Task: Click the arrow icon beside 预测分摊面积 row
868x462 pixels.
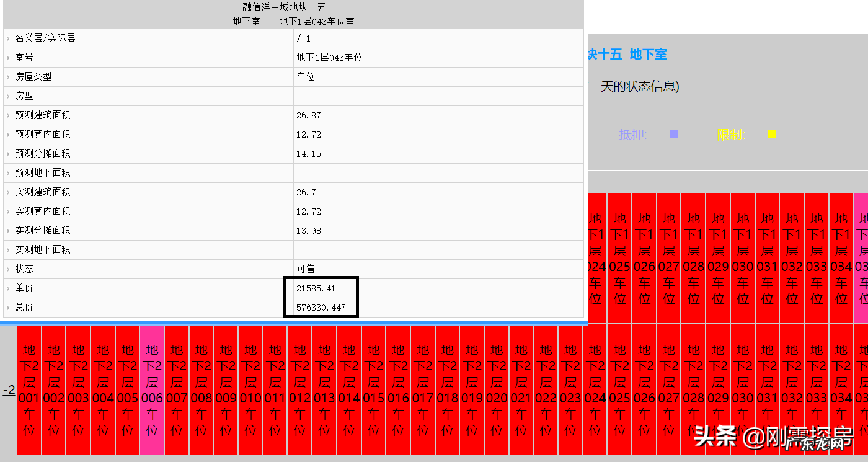Action: (7, 153)
